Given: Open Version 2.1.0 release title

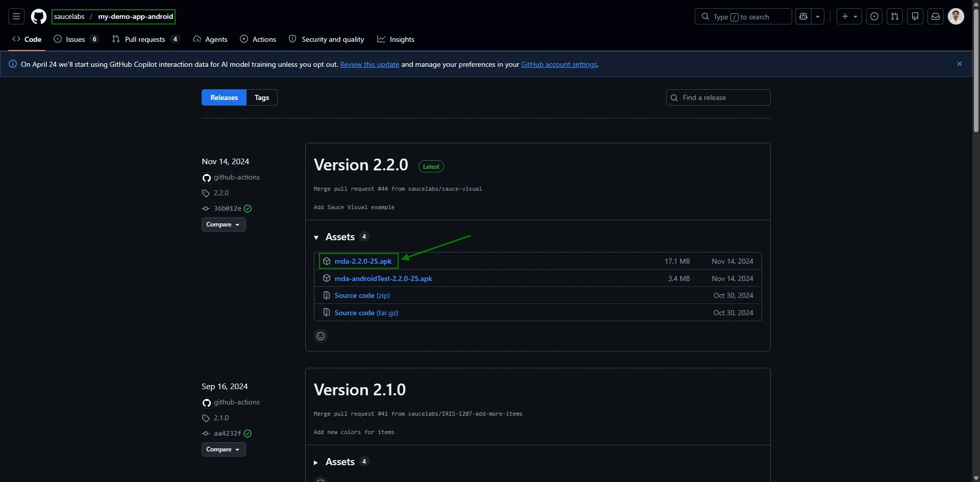Looking at the screenshot, I should tap(359, 390).
